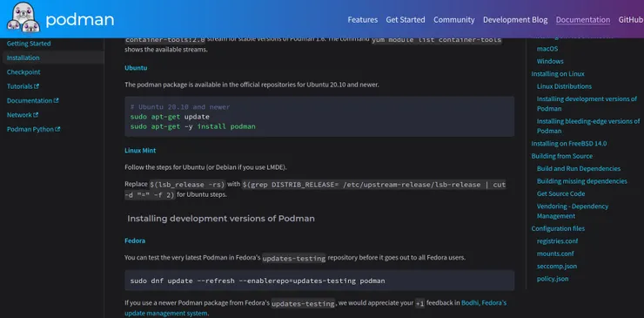Open Tutorials in left sidebar

(20, 86)
